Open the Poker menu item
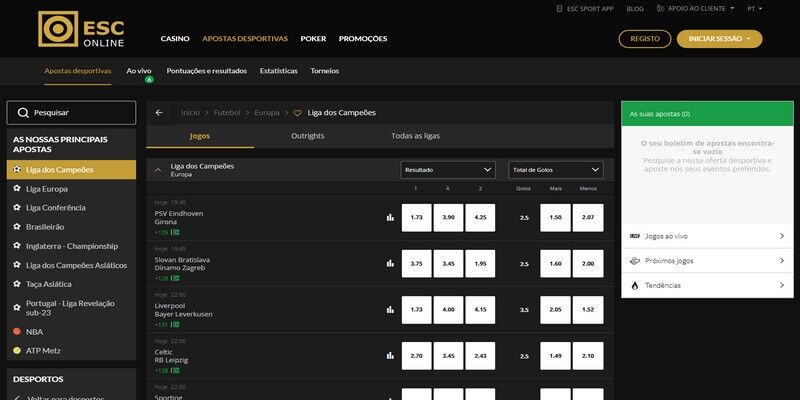 point(313,39)
